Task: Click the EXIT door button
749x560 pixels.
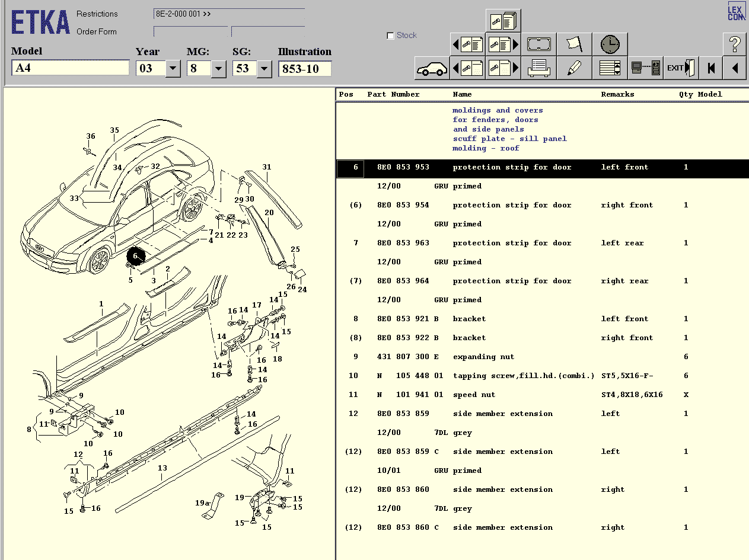Action: pyautogui.click(x=680, y=68)
